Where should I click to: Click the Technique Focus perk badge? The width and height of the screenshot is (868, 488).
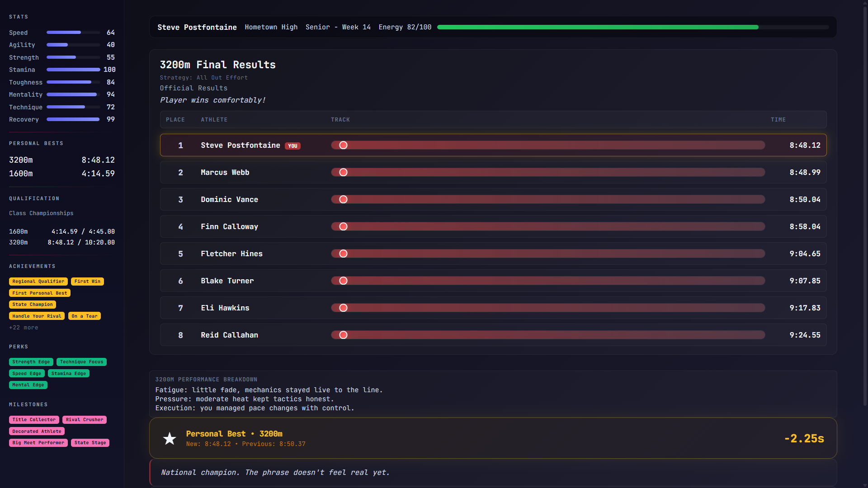click(81, 362)
